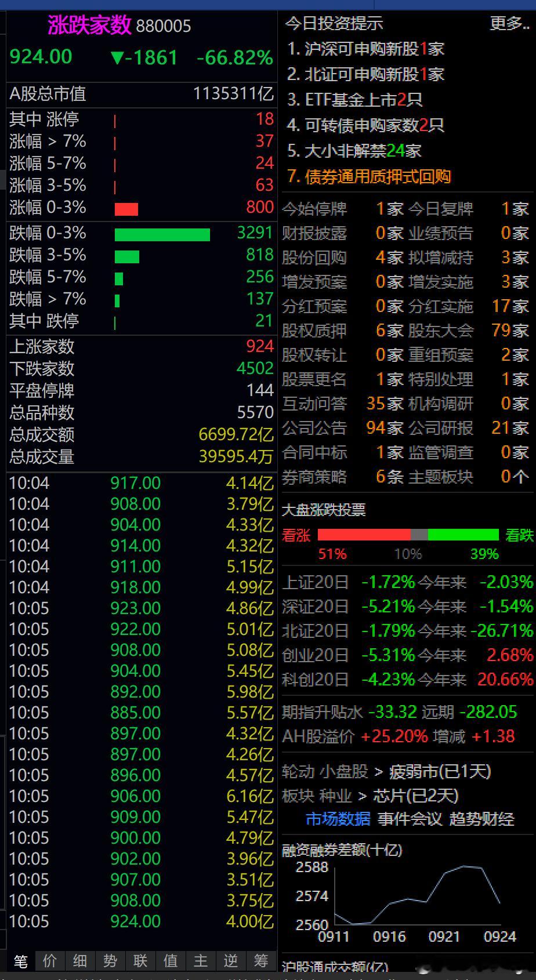Open 互动问答 35家 item
The width and height of the screenshot is (536, 980).
[343, 404]
